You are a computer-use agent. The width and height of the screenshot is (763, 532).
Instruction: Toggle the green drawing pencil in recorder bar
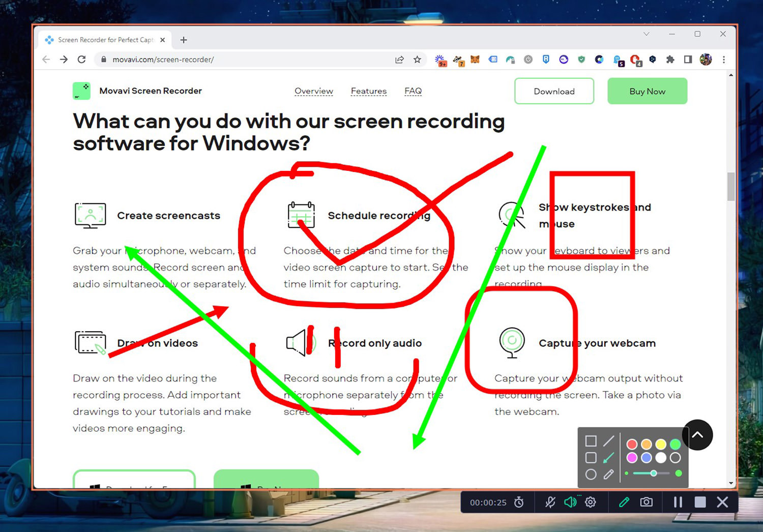point(624,503)
